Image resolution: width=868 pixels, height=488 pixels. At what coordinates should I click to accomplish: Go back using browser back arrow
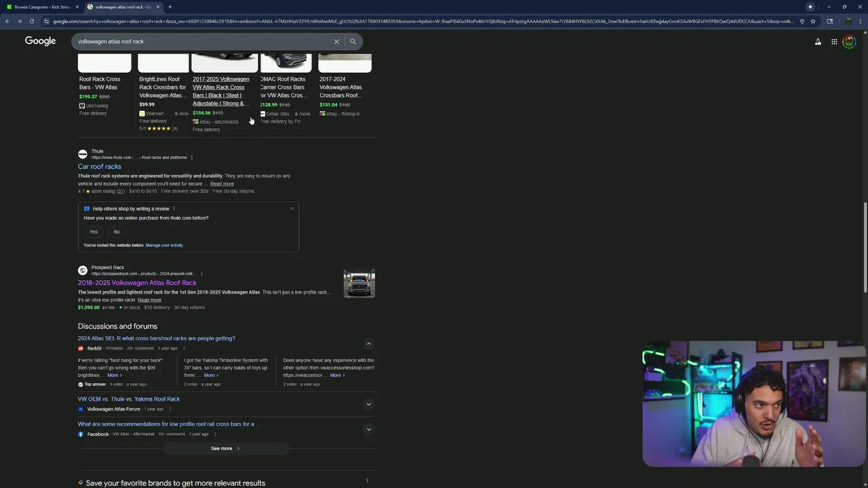tap(7, 21)
